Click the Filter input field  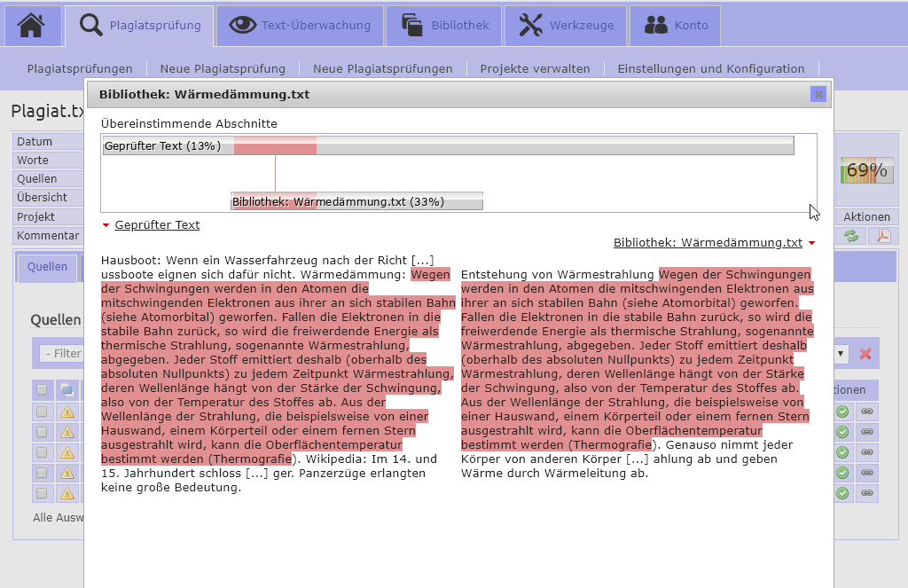click(61, 353)
